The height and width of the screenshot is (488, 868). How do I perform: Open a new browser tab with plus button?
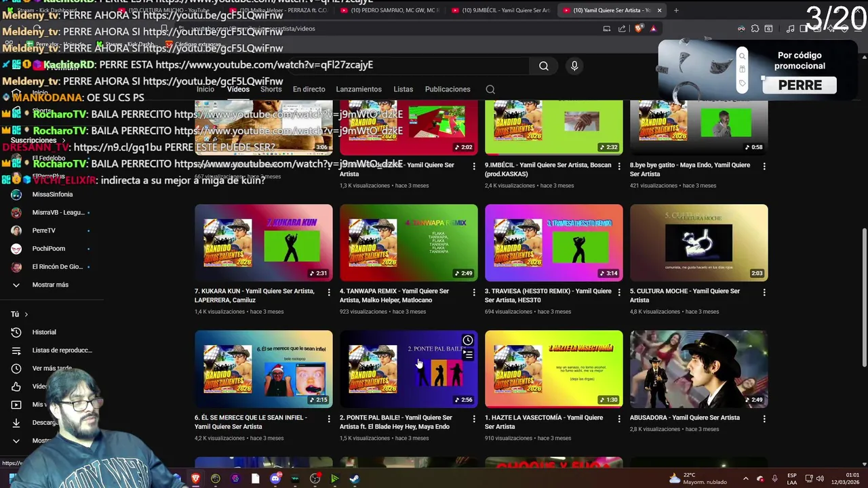pos(676,10)
